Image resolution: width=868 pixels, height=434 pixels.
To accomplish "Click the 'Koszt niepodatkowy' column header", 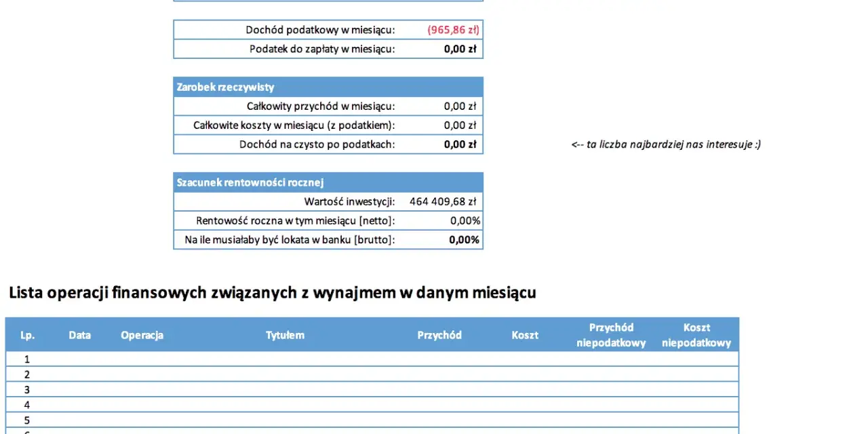I will (x=697, y=335).
